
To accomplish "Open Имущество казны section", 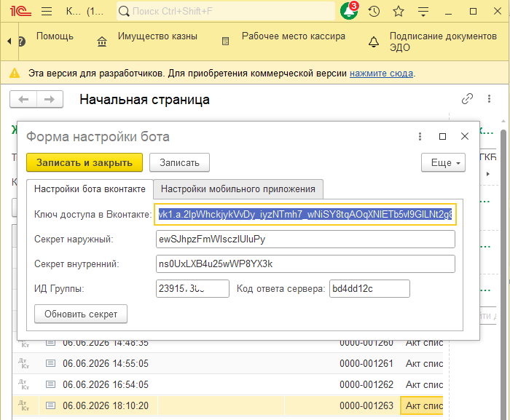I will pyautogui.click(x=157, y=36).
